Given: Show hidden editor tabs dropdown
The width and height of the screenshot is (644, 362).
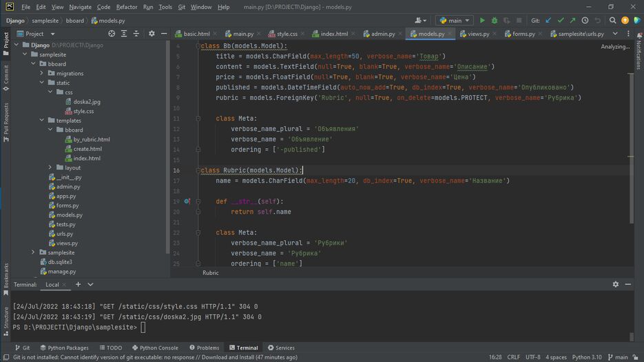Looking at the screenshot, I should (615, 34).
